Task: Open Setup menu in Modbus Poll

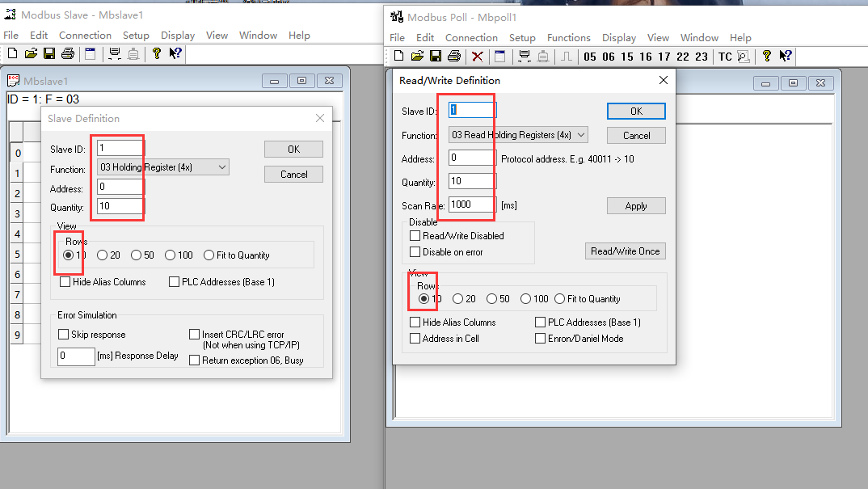Action: click(521, 38)
